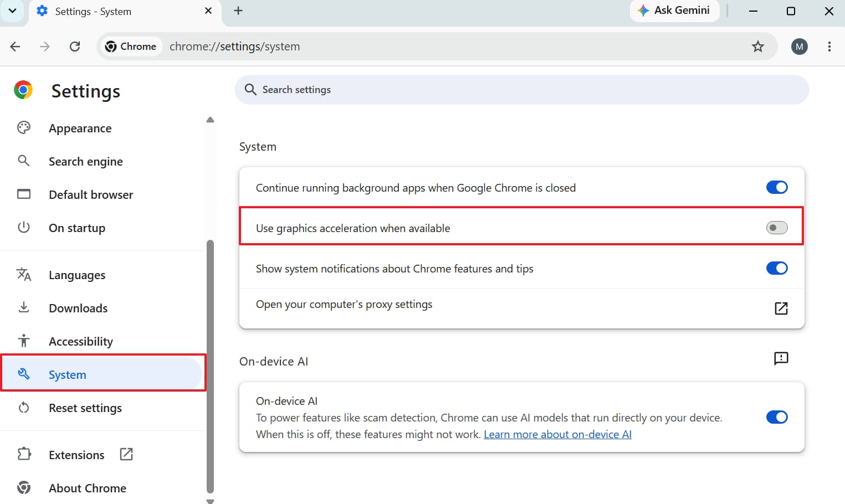Viewport: 845px width, 504px height.
Task: Open a new tab with plus icon
Action: [x=238, y=11]
